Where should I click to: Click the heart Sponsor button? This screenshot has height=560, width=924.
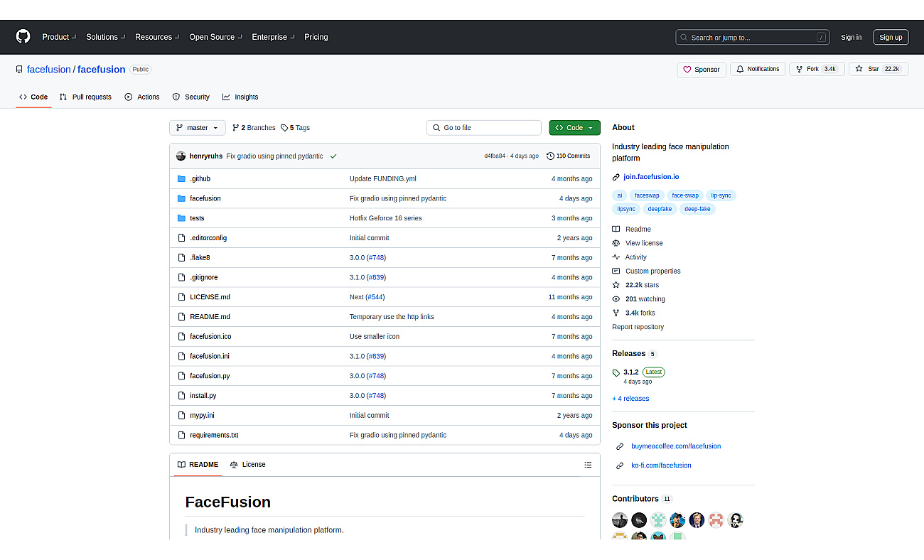(702, 70)
